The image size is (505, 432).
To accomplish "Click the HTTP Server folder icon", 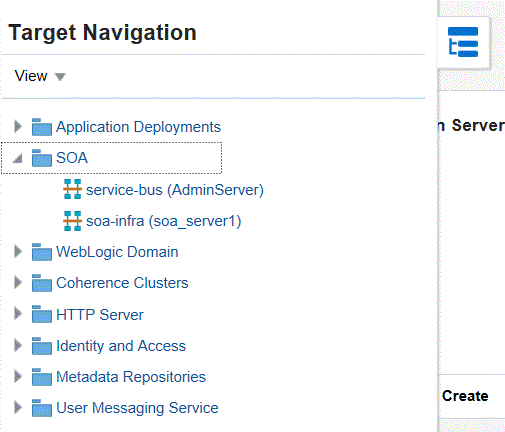I will 42,314.
